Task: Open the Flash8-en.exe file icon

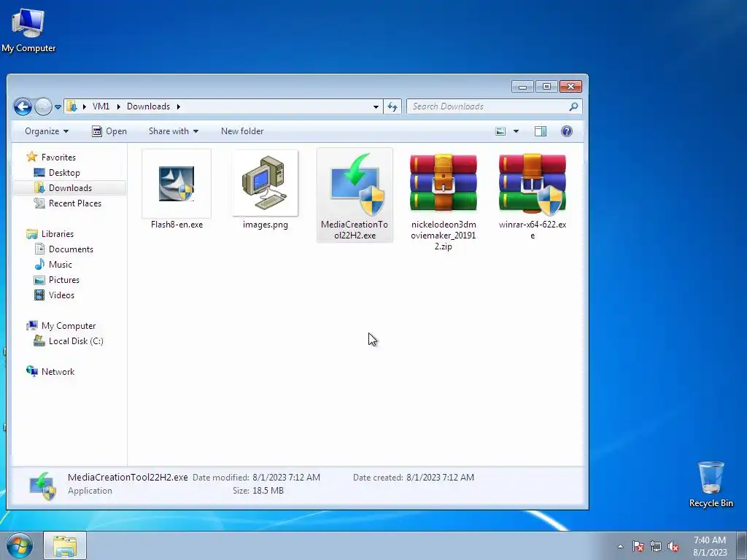Action: coord(177,184)
